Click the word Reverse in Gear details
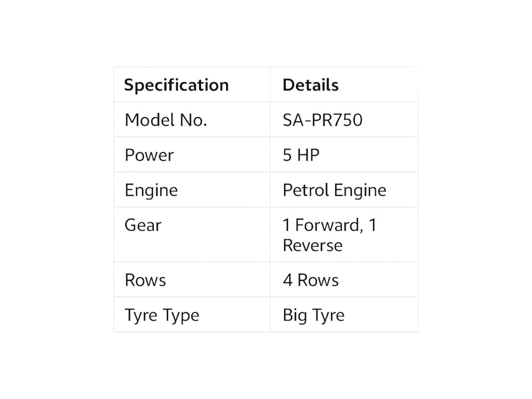The width and height of the screenshot is (532, 399). 312,246
